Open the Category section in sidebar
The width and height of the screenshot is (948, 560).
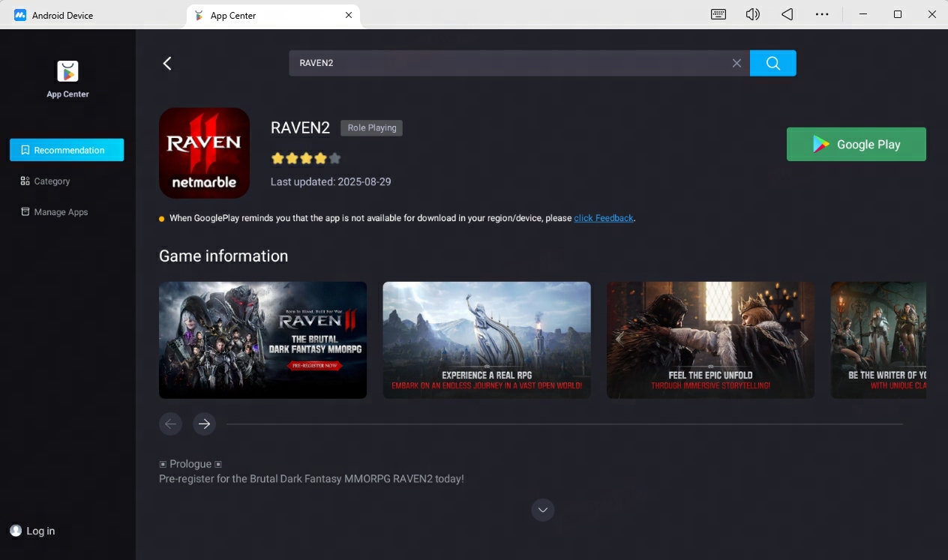click(52, 181)
